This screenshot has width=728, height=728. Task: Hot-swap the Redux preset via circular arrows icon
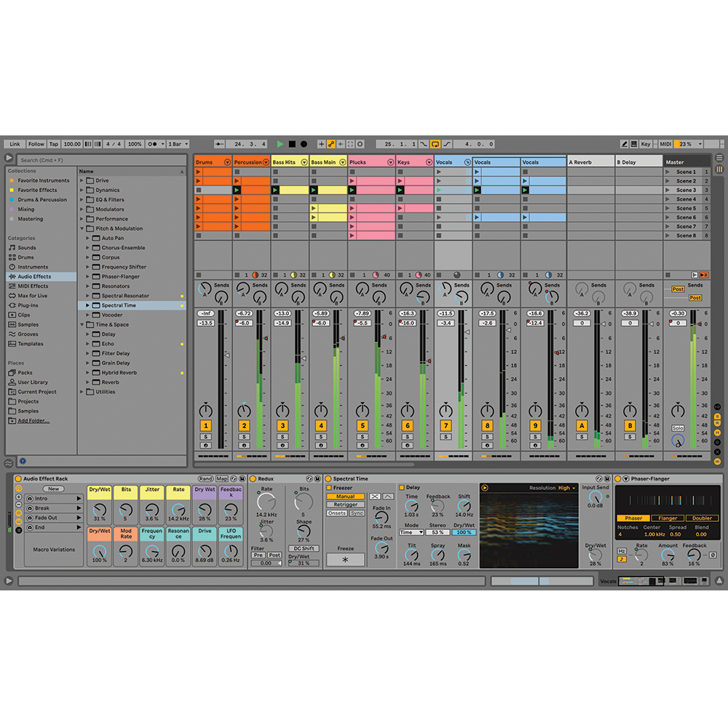(309, 479)
